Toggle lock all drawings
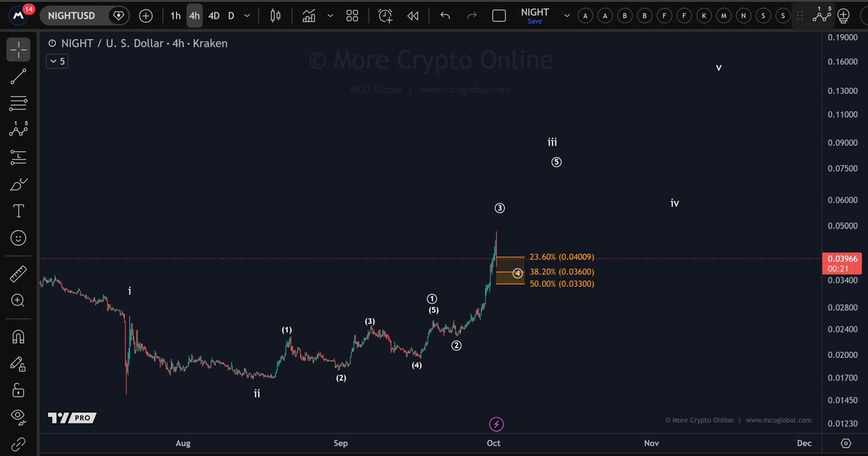 point(19,390)
